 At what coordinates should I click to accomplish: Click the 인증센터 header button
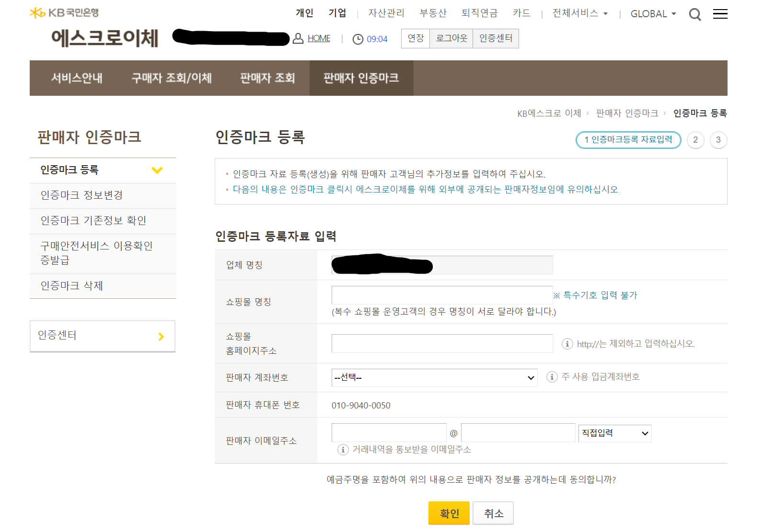pos(496,38)
